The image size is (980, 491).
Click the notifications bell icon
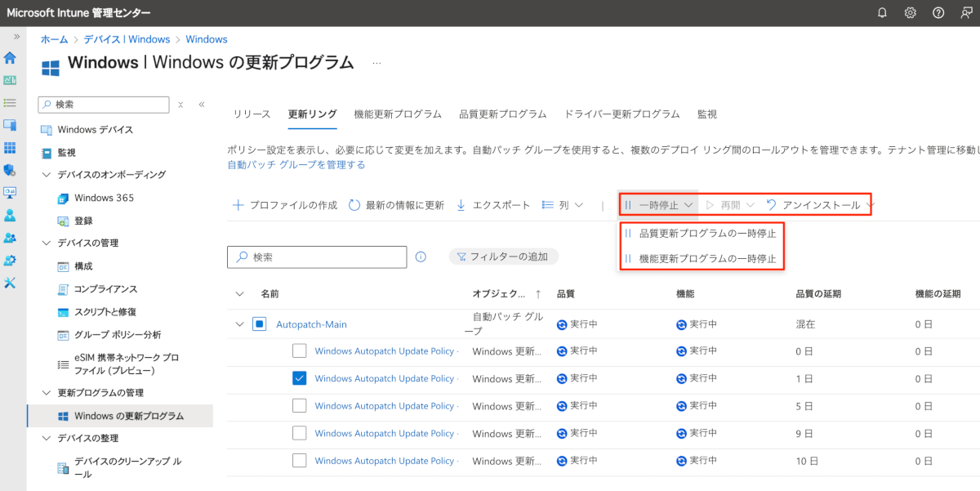click(x=882, y=13)
